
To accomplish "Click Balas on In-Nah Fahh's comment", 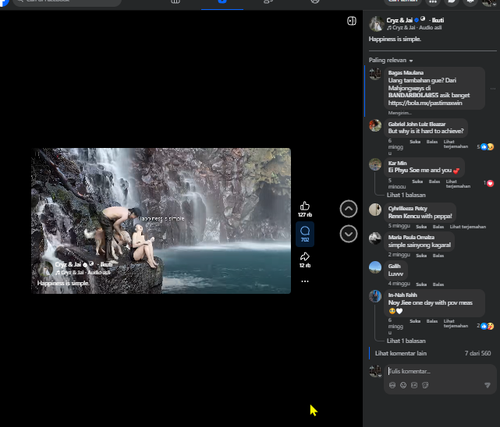I will [432, 321].
